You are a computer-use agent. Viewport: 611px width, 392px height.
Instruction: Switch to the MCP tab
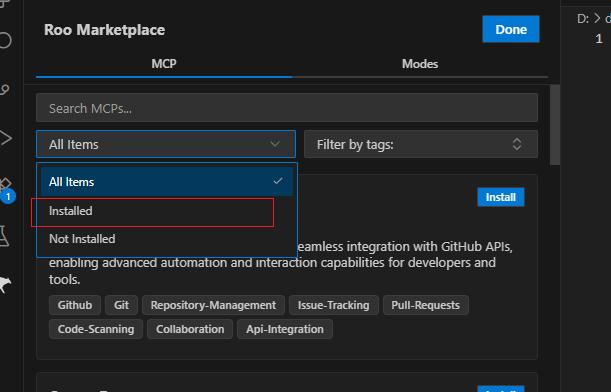coord(164,64)
